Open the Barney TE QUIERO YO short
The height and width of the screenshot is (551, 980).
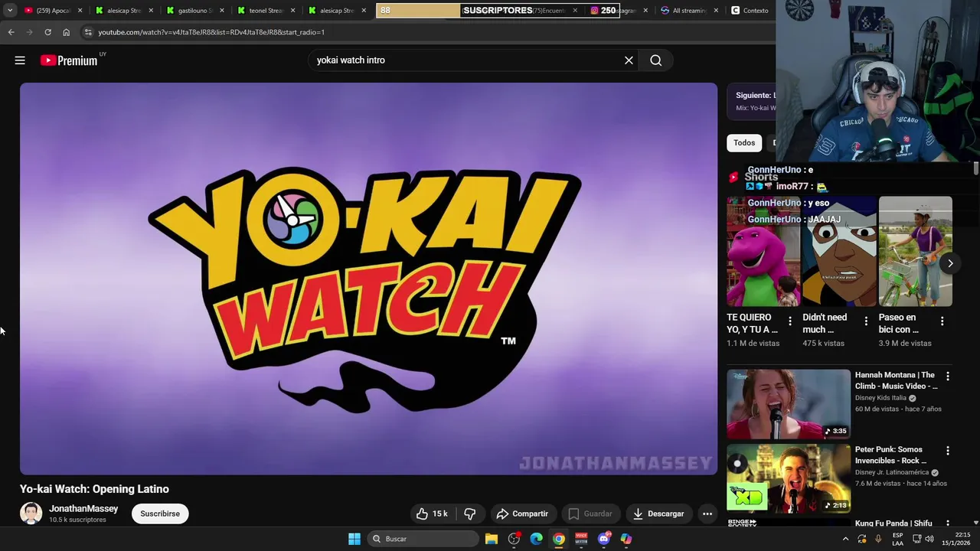click(x=763, y=252)
